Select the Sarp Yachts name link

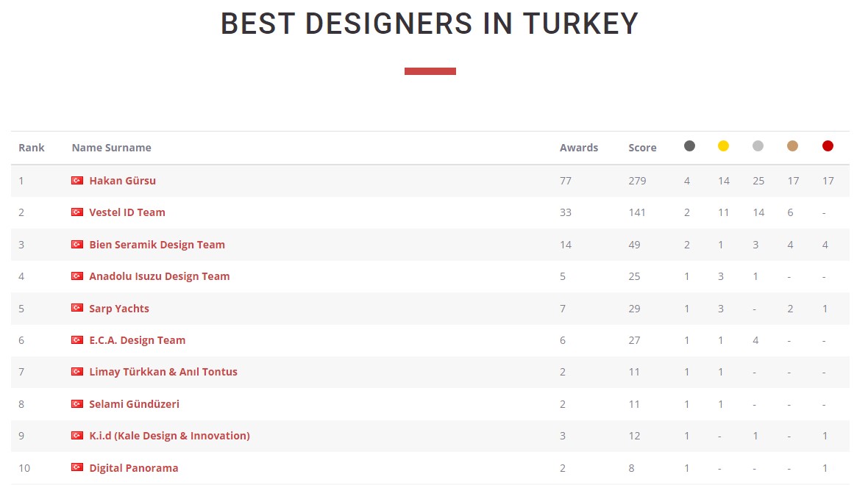pos(119,309)
